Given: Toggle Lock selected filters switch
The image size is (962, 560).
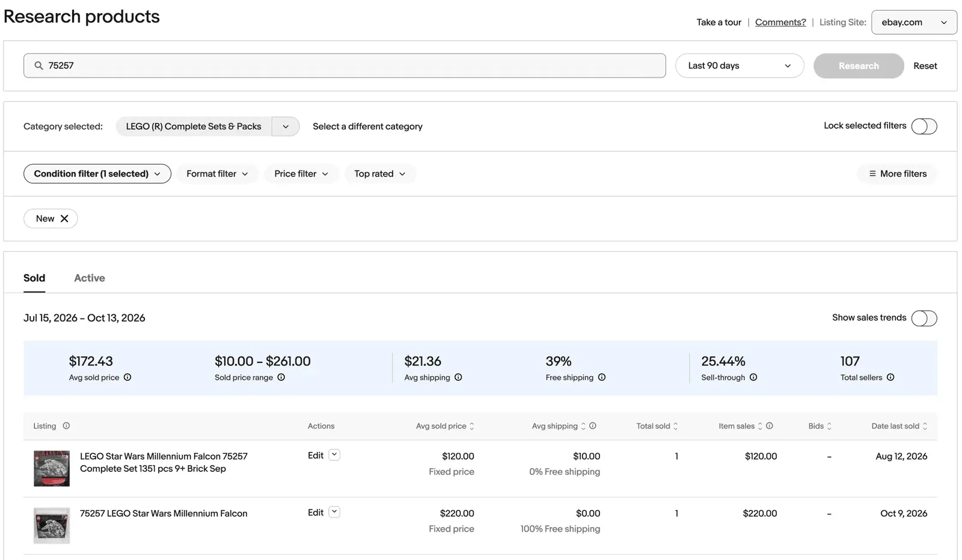Looking at the screenshot, I should (x=924, y=126).
